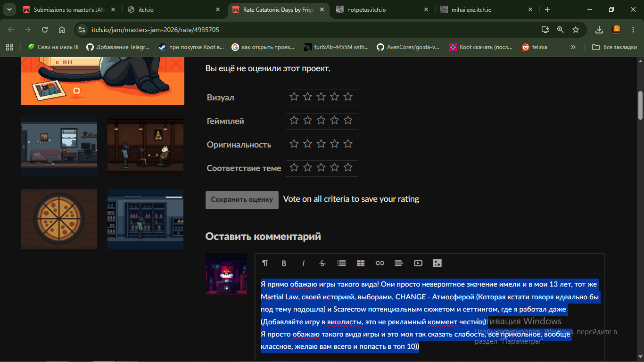The width and height of the screenshot is (644, 362).
Task: Open the Все закладки bookmarks folder
Action: pyautogui.click(x=614, y=47)
